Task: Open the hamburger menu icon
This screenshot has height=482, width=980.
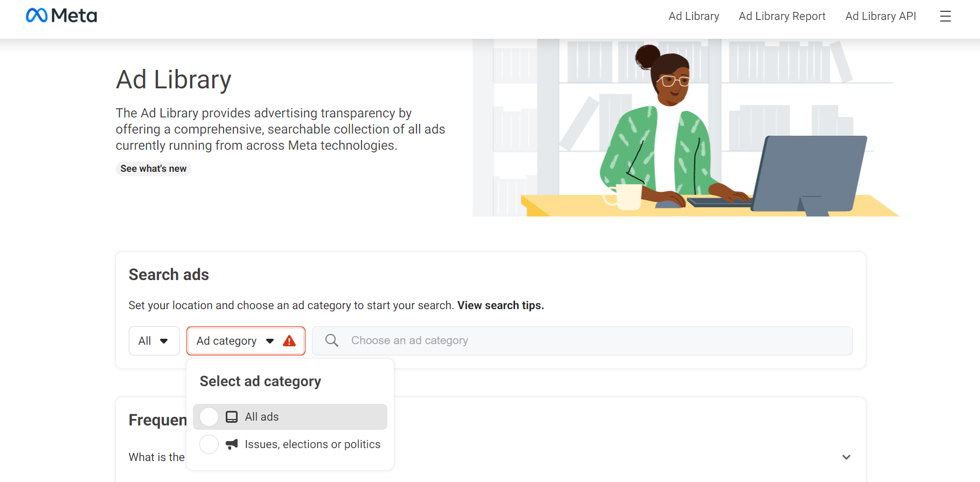Action: point(945,16)
